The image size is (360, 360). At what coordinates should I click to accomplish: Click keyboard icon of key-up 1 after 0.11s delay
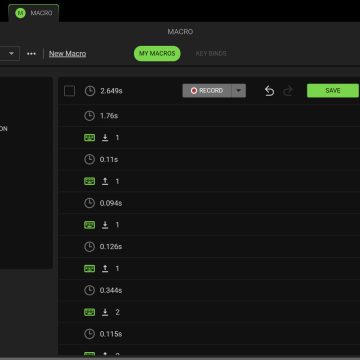(89, 181)
